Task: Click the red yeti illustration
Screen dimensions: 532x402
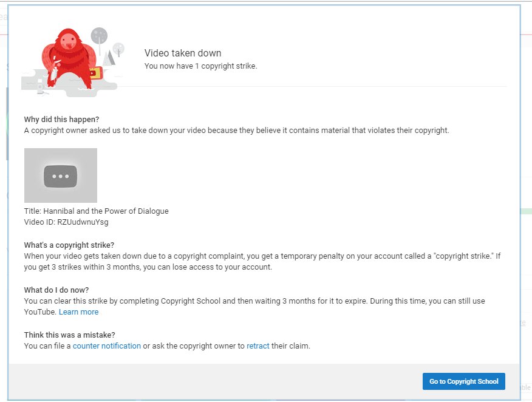Action: pyautogui.click(x=71, y=60)
